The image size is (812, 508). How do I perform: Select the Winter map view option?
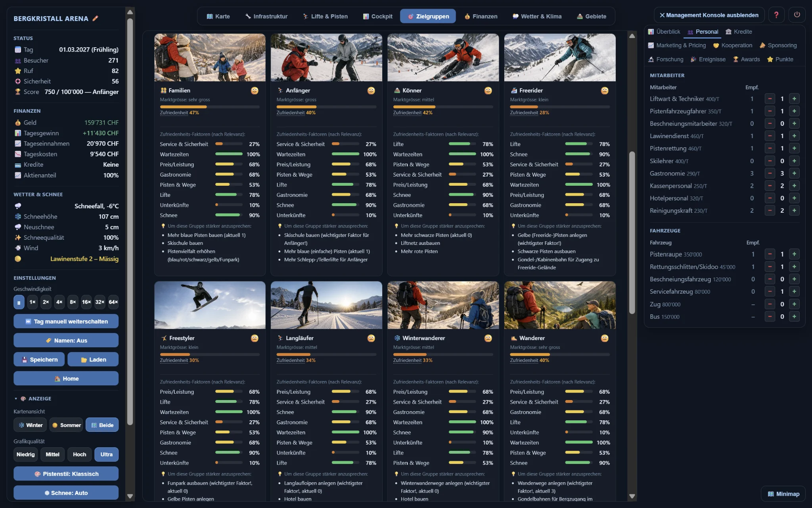coord(30,425)
